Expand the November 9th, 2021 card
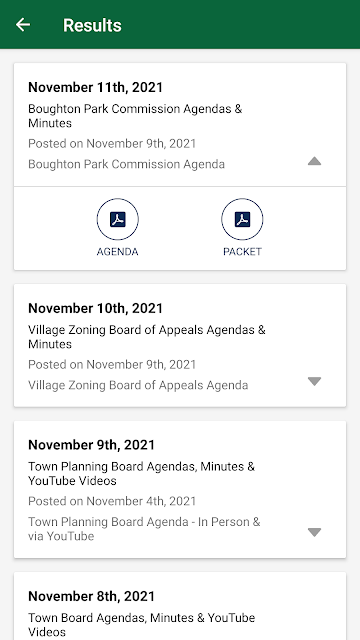Screen dimensions: 360x640 click(314, 532)
